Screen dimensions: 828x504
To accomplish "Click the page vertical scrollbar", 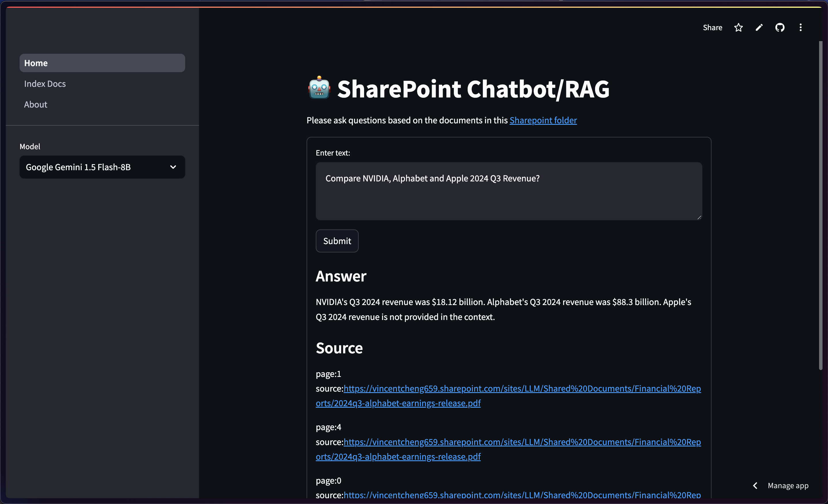I will 820,205.
